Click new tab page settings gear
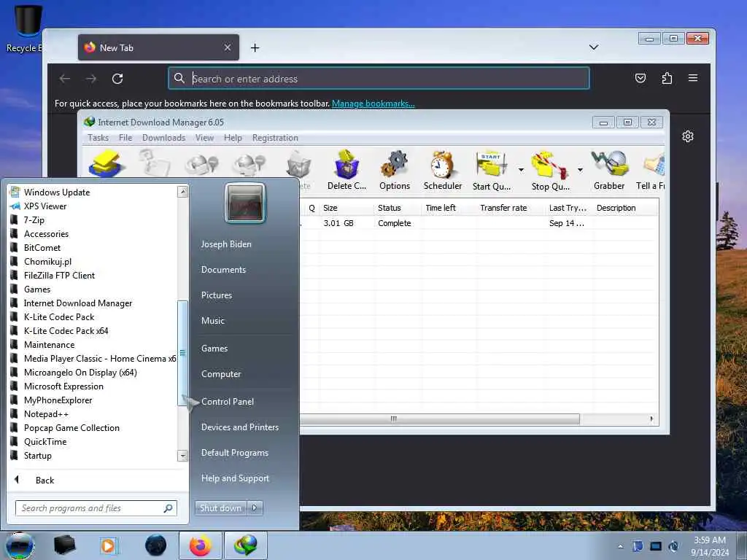Viewport: 747px width, 560px height. click(687, 136)
